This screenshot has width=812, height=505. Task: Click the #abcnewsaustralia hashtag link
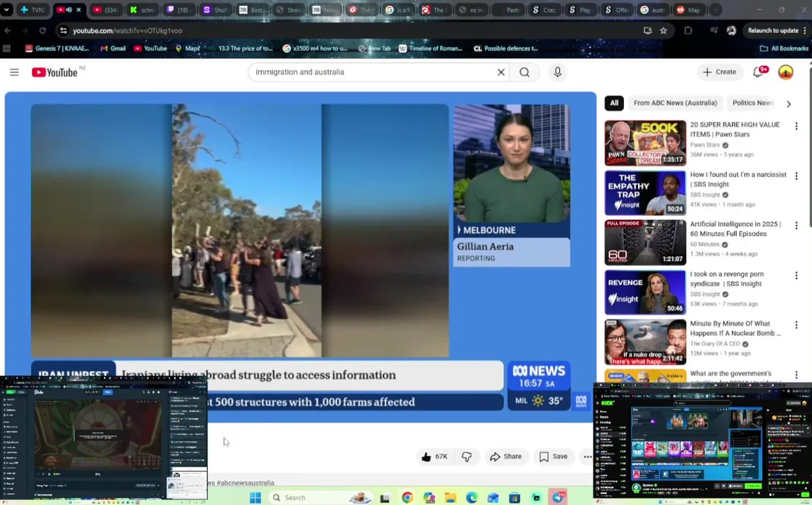pyautogui.click(x=245, y=483)
